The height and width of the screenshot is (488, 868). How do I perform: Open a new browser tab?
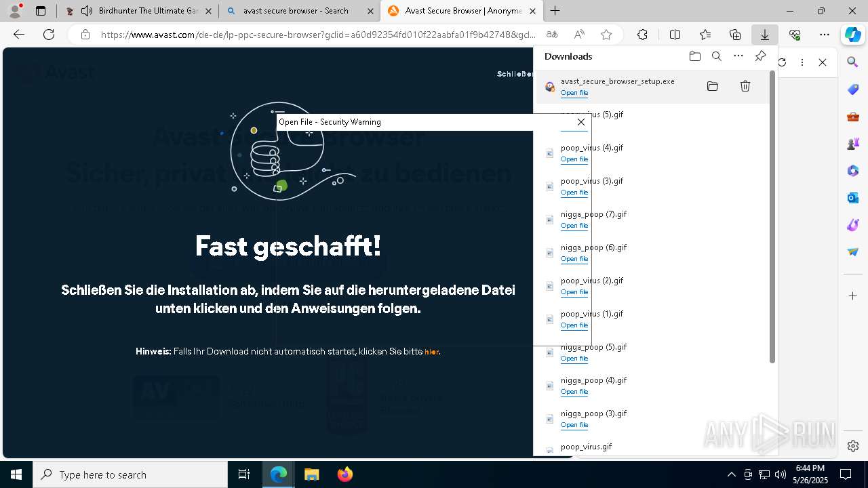pyautogui.click(x=555, y=11)
